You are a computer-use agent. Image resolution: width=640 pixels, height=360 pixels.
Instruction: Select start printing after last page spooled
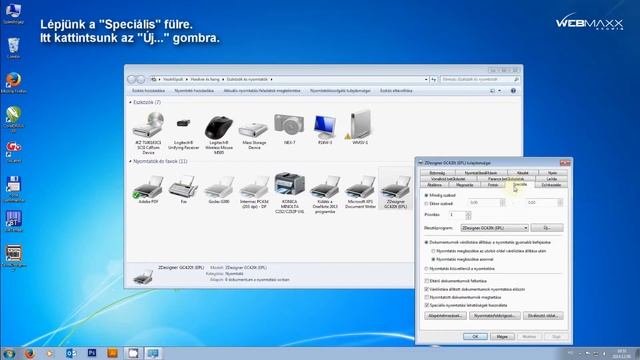tap(433, 251)
